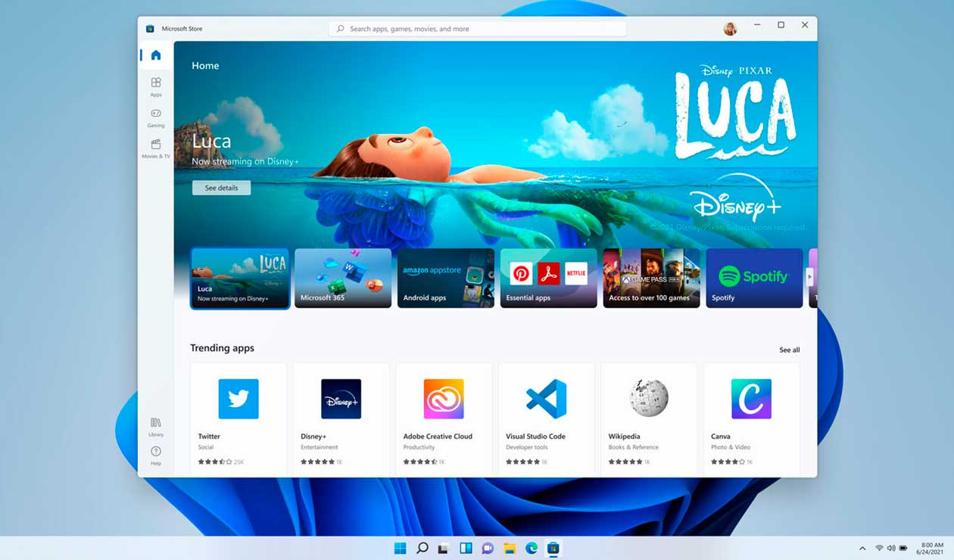Open the Twitter app icon
The width and height of the screenshot is (954, 560).
(x=238, y=399)
